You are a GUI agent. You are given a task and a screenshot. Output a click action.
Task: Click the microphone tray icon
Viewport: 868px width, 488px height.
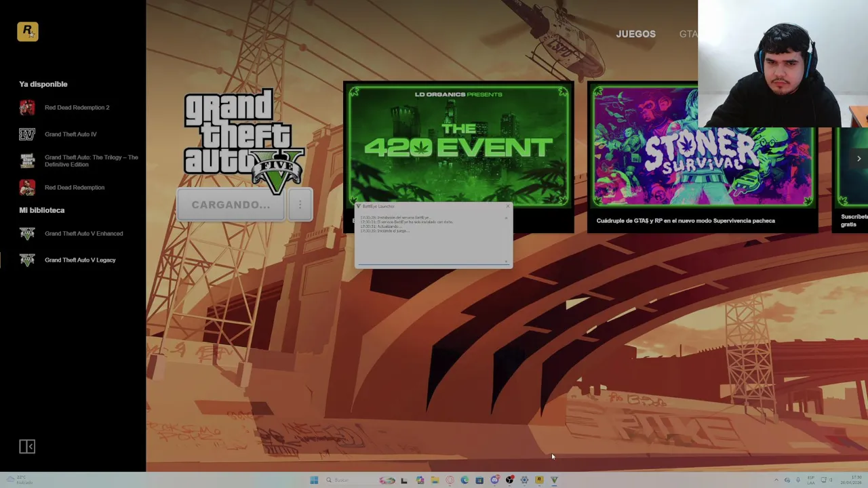pyautogui.click(x=798, y=480)
